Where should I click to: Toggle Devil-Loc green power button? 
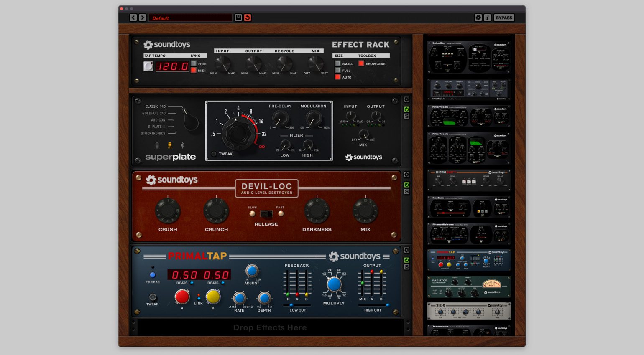(x=406, y=185)
